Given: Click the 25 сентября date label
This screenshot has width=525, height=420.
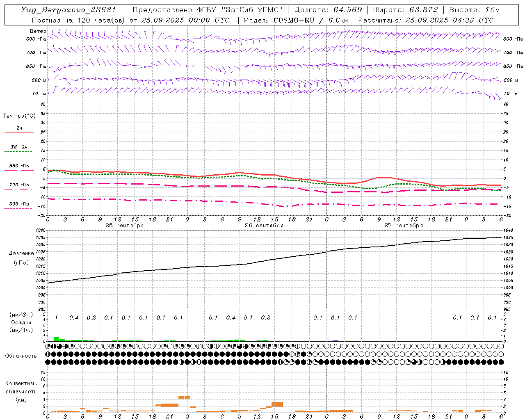Looking at the screenshot, I should tap(125, 226).
